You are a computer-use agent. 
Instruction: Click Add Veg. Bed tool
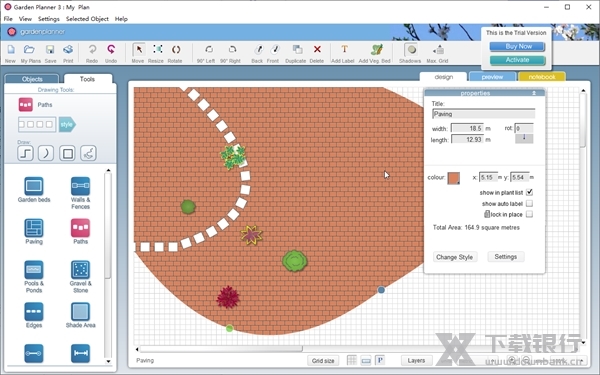pyautogui.click(x=377, y=49)
